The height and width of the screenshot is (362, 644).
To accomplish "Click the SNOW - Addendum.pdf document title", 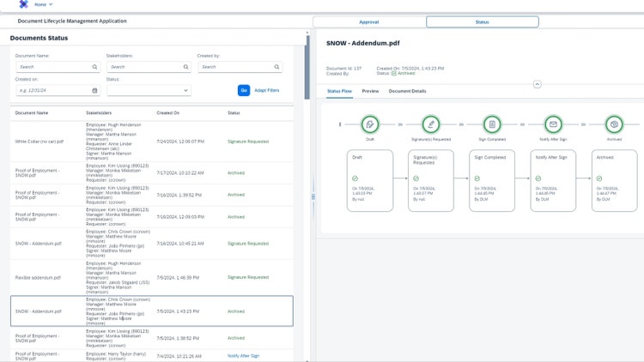I will tap(362, 43).
